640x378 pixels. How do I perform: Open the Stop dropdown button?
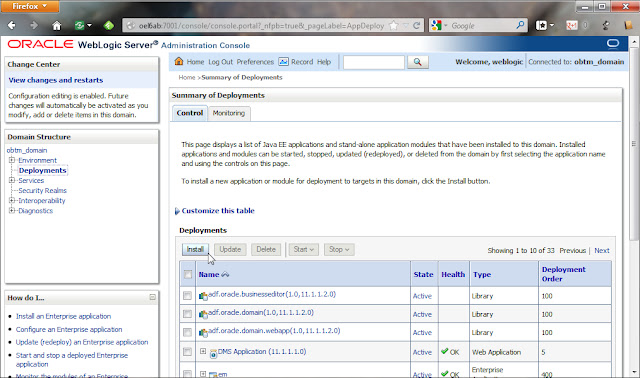pyautogui.click(x=339, y=249)
